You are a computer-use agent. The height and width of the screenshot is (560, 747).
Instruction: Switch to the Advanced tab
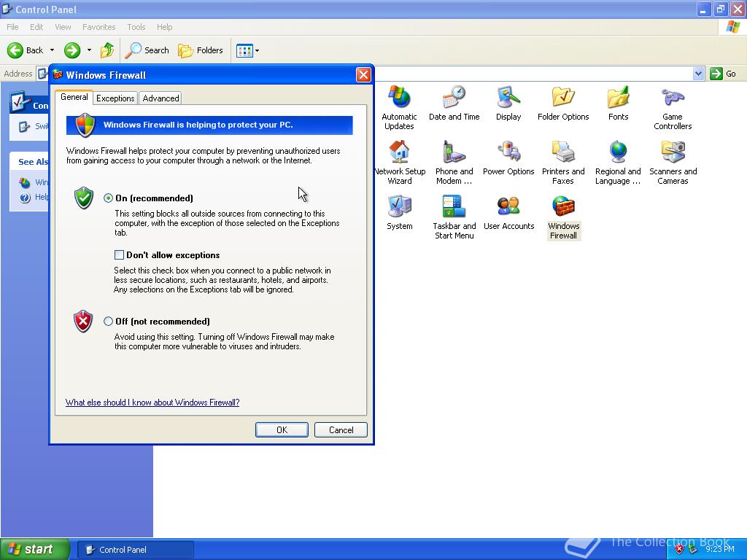[161, 98]
